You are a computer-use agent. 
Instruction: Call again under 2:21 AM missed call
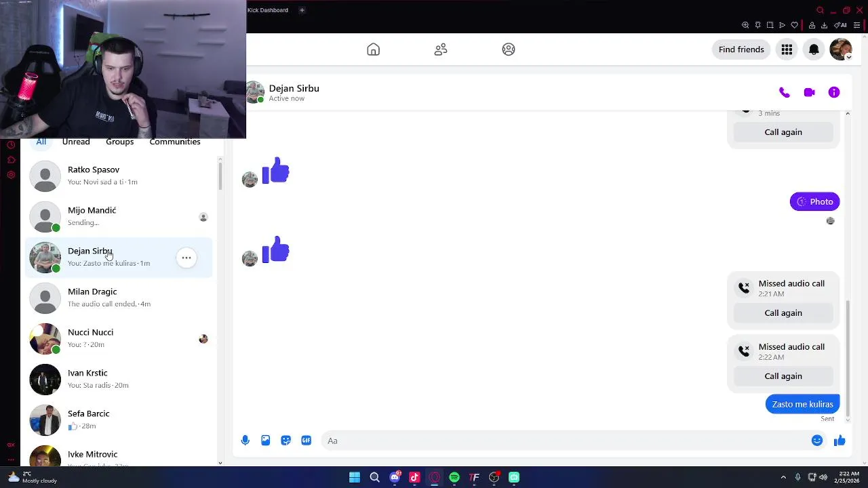(783, 312)
